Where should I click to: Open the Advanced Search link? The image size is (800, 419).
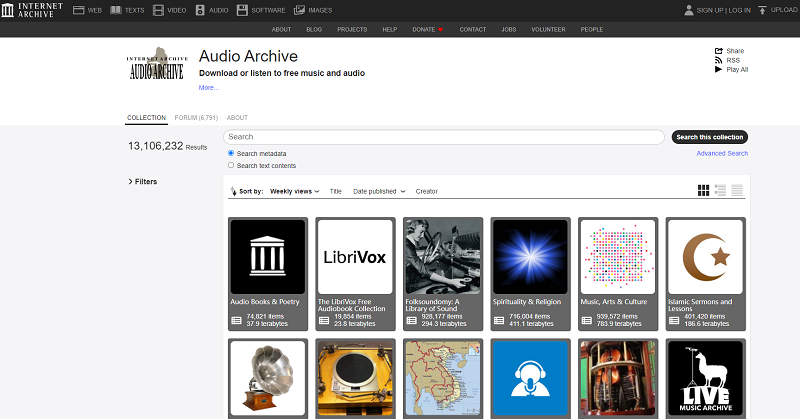(722, 153)
